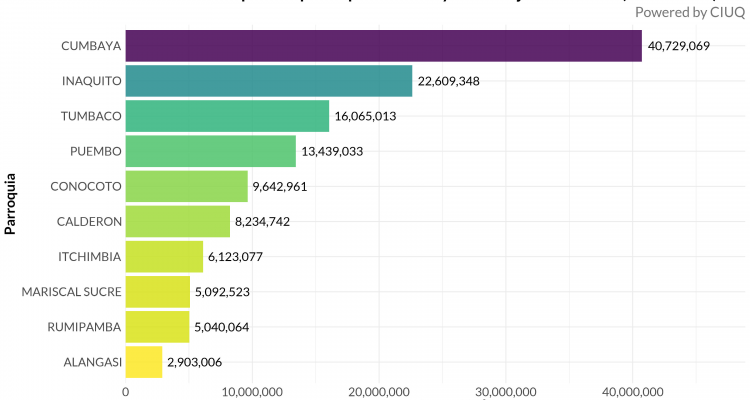This screenshot has height=400, width=750.
Task: Select the 30,000,000 x-axis tick label
Action: click(505, 390)
